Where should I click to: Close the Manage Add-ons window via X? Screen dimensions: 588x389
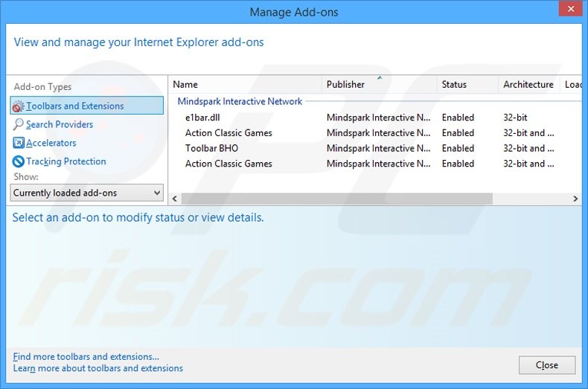point(570,9)
